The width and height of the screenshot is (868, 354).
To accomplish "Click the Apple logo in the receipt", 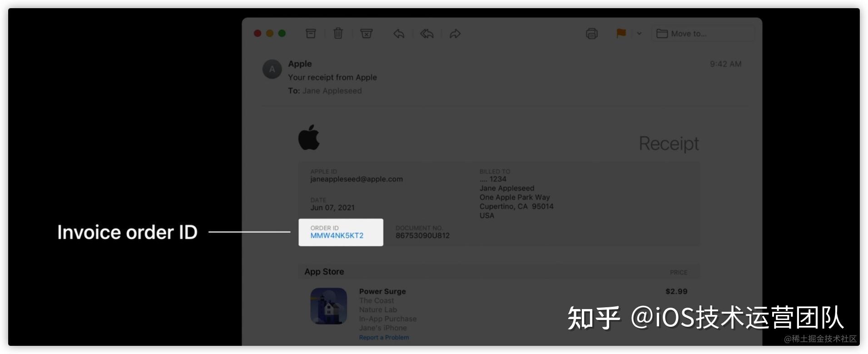I will pyautogui.click(x=309, y=137).
